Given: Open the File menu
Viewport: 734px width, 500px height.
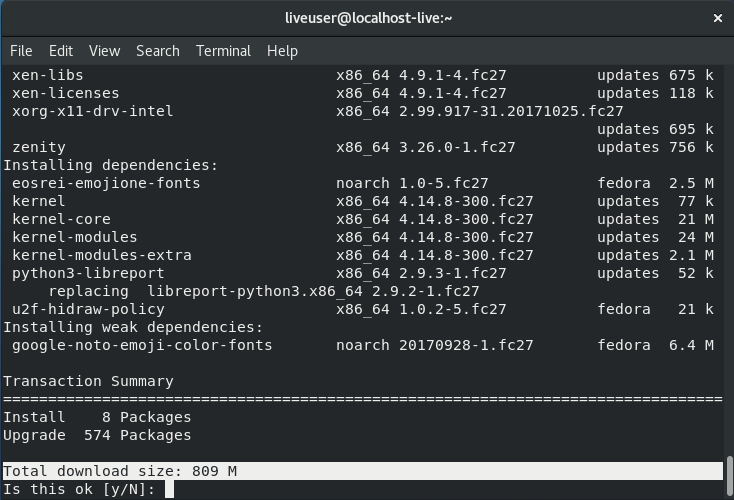Looking at the screenshot, I should click(21, 51).
